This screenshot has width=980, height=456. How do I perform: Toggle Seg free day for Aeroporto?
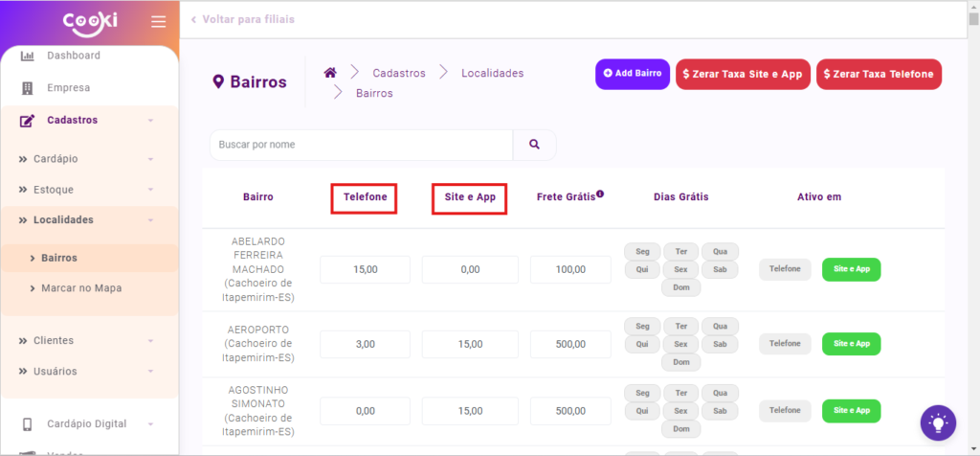pyautogui.click(x=642, y=325)
